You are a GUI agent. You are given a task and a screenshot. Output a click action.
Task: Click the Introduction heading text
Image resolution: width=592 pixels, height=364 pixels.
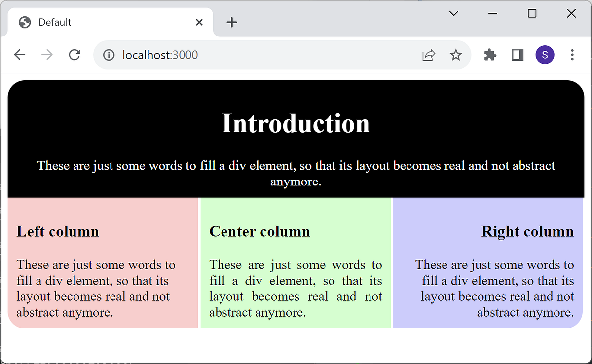[x=296, y=123]
